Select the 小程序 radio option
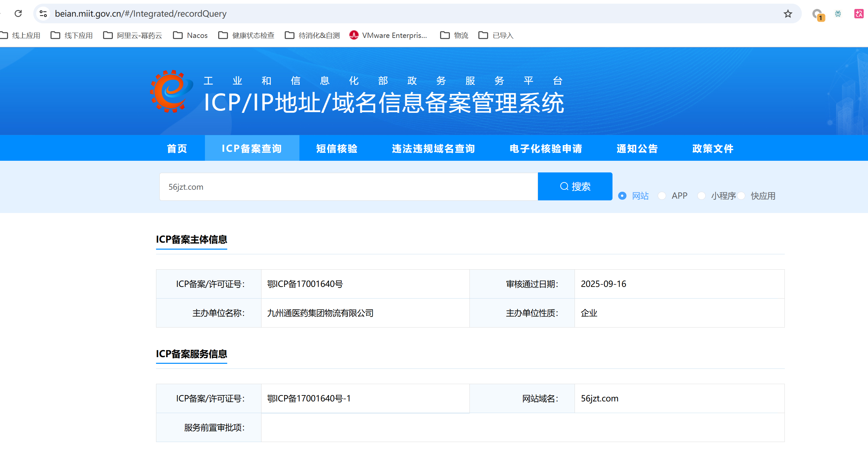The width and height of the screenshot is (868, 457). pos(702,196)
